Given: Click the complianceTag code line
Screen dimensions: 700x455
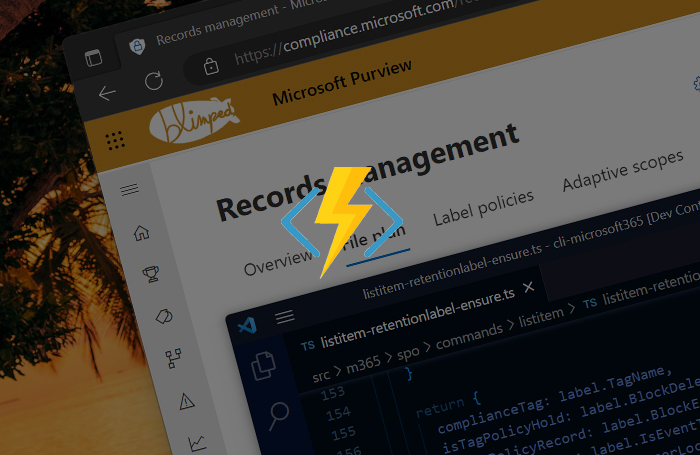Looking at the screenshot, I should (555, 400).
